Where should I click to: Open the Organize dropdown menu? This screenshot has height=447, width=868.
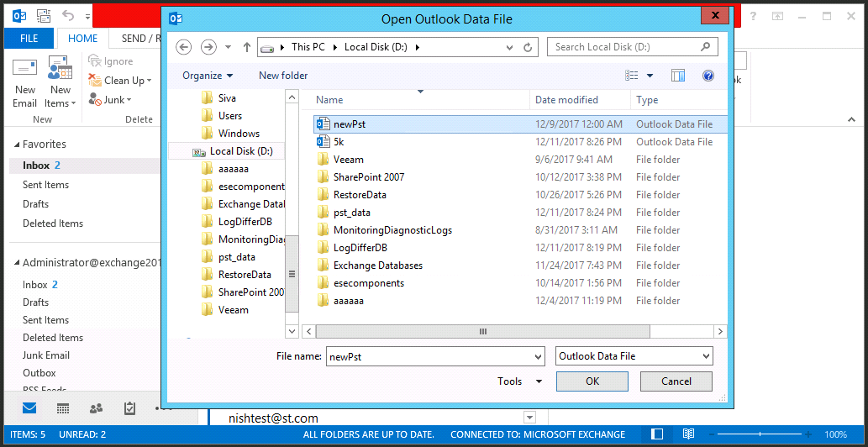tap(208, 76)
